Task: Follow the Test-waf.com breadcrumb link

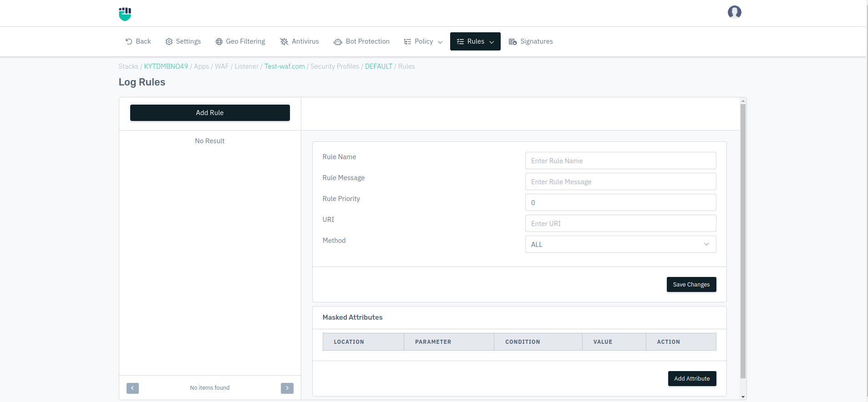Action: point(284,66)
